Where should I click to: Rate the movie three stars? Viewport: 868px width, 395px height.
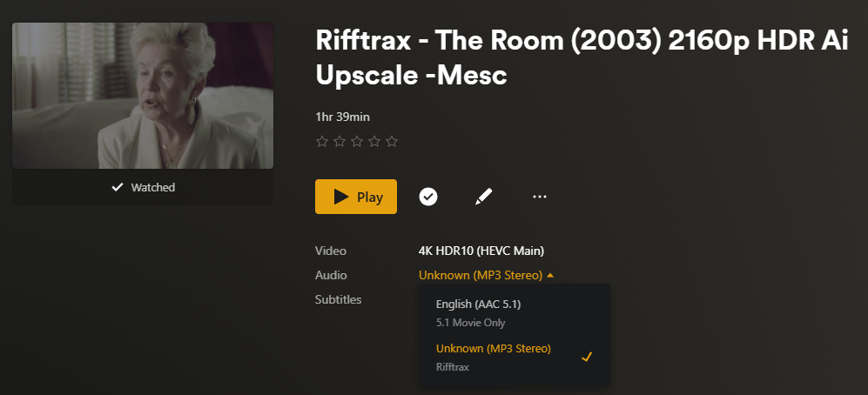pyautogui.click(x=357, y=141)
